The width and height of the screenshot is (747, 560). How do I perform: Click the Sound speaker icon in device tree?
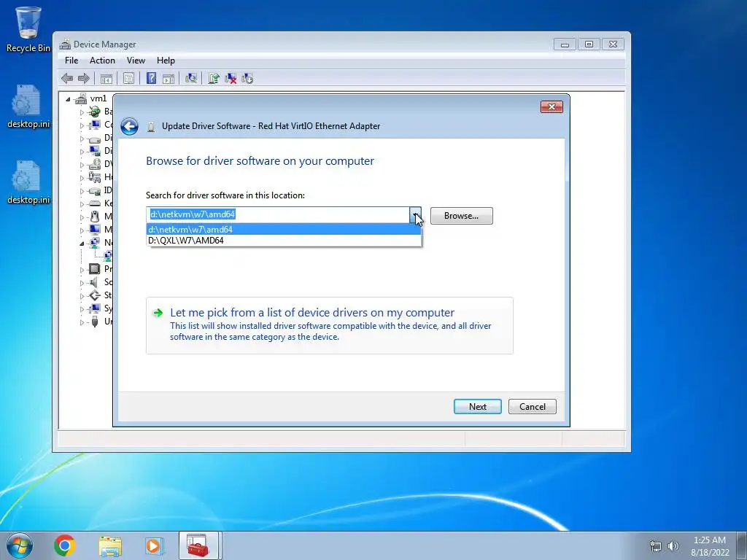pos(95,282)
